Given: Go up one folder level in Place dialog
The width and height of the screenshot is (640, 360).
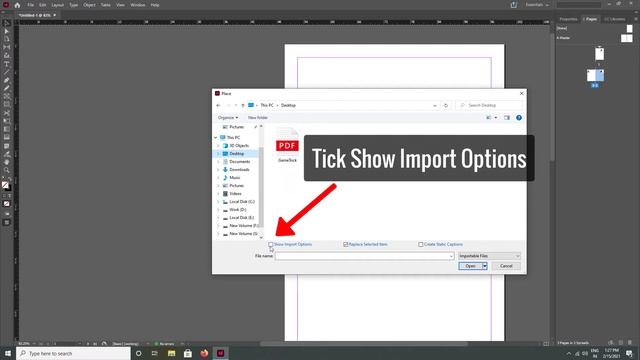Looking at the screenshot, I should pyautogui.click(x=243, y=105).
